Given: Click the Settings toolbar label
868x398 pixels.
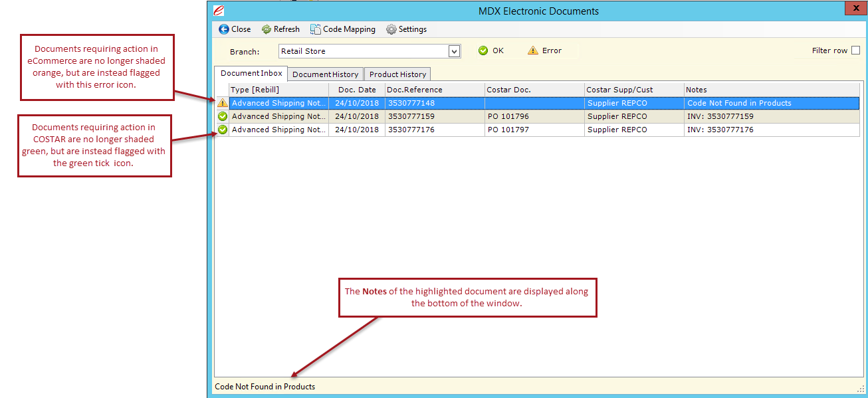Looking at the screenshot, I should (413, 29).
